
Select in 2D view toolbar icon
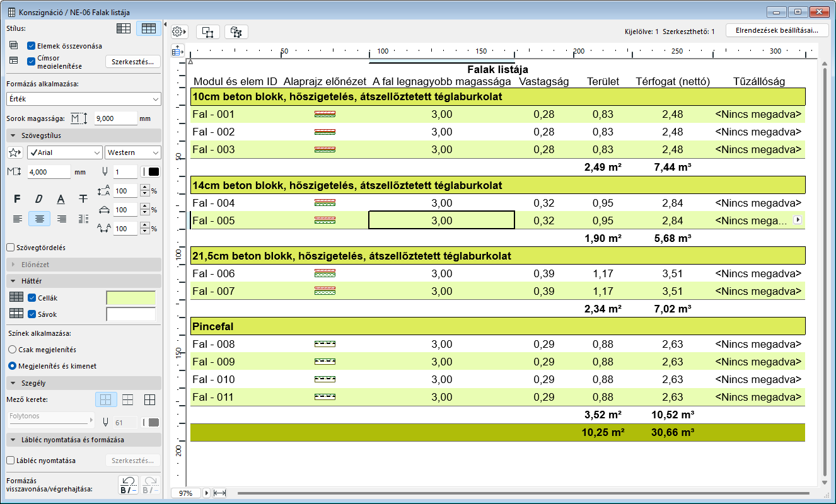208,32
